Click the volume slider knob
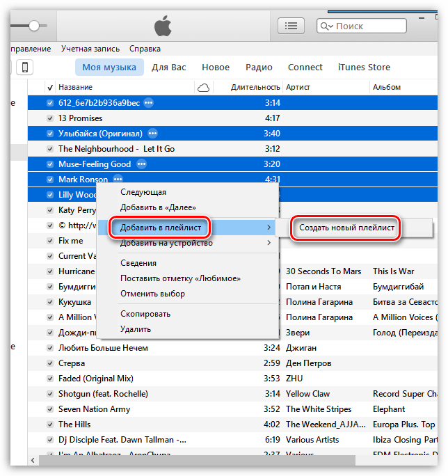Screen dimensions: 448x476 (x=33, y=25)
